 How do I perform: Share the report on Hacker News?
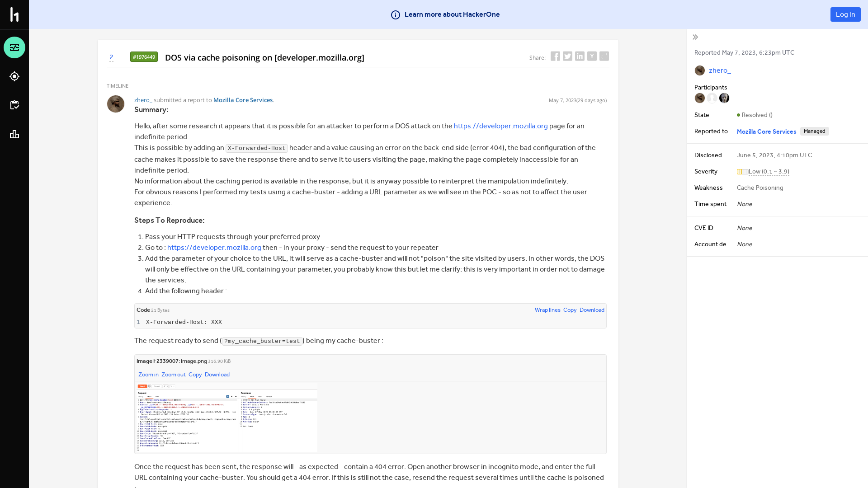point(592,56)
